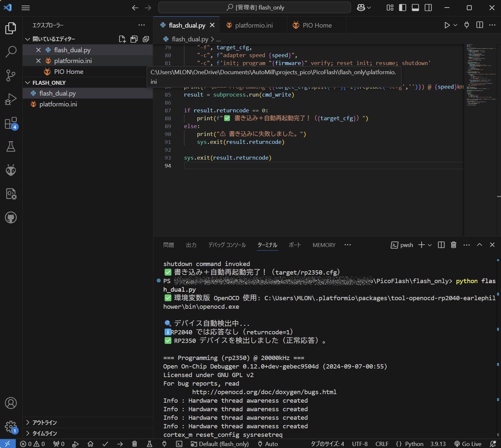The image size is (501, 448).
Task: Toggle the primary sidebar visibility
Action: click(402, 8)
